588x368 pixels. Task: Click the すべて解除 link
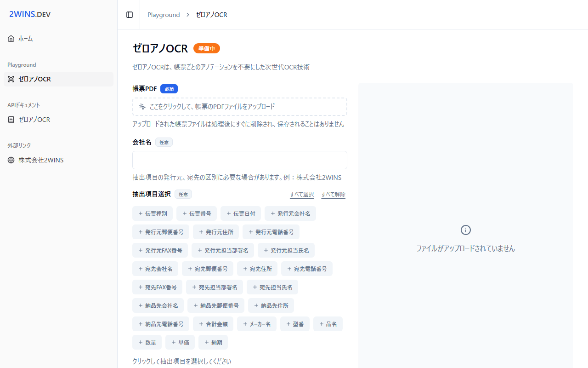click(333, 194)
